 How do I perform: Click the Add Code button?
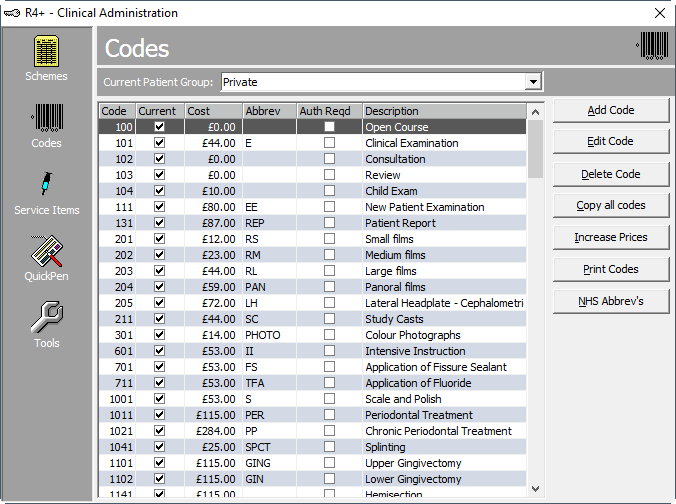611,110
